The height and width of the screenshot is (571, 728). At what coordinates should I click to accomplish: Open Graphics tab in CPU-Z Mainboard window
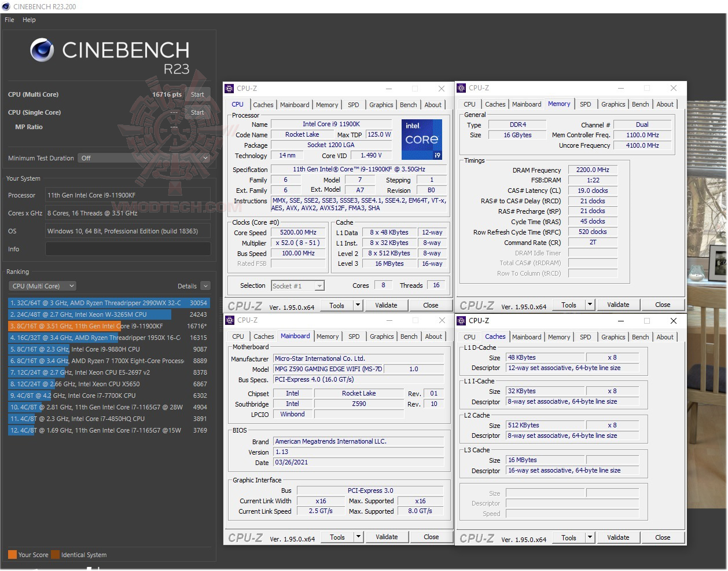(382, 336)
